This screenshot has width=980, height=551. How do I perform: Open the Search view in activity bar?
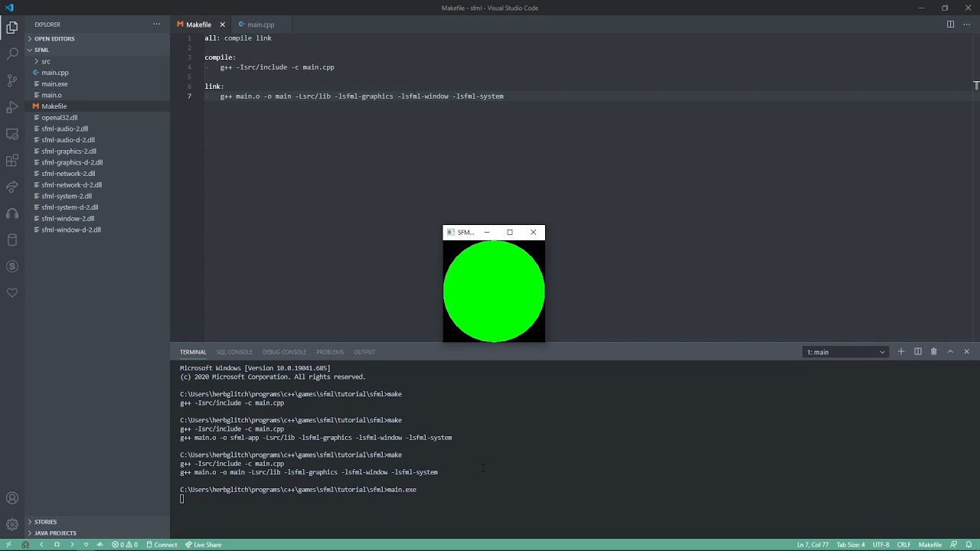[12, 54]
